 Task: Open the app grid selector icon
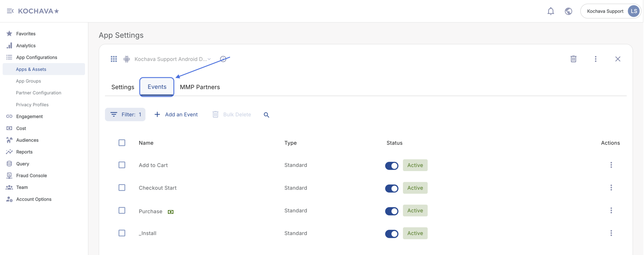point(114,59)
